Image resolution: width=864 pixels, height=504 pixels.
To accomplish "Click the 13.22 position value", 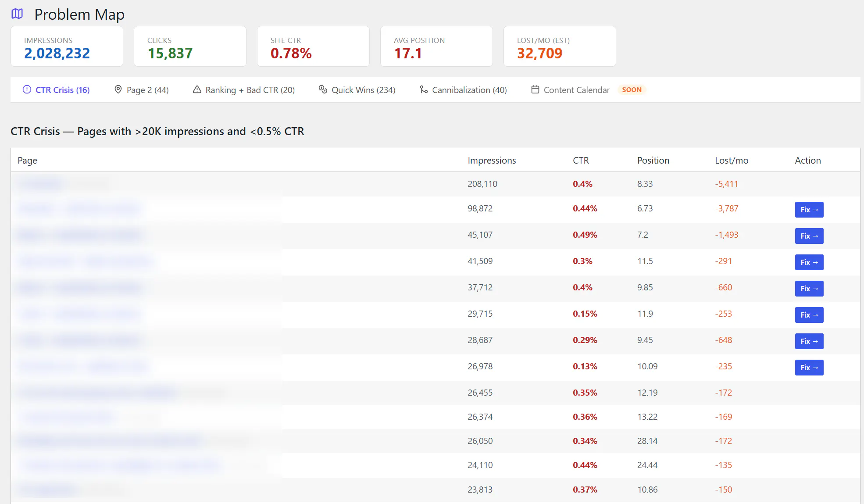I will point(647,417).
